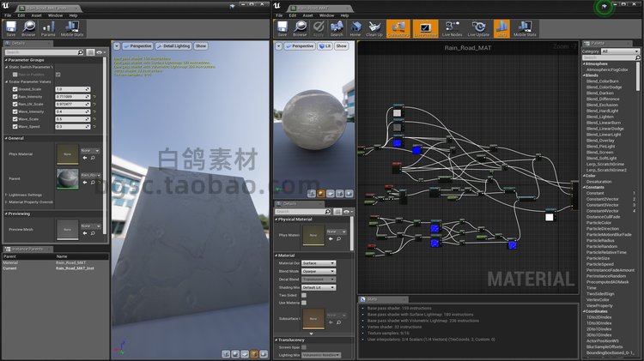Viewport: 644px width, 361px height.
Task: Enable the Two Sided material checkbox
Action: (x=305, y=295)
